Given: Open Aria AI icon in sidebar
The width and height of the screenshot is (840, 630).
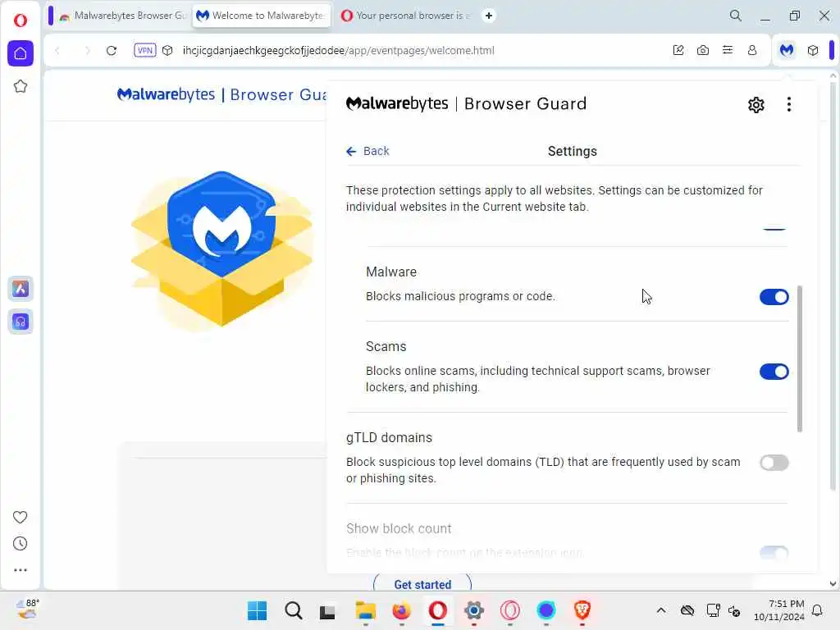Looking at the screenshot, I should tap(21, 289).
